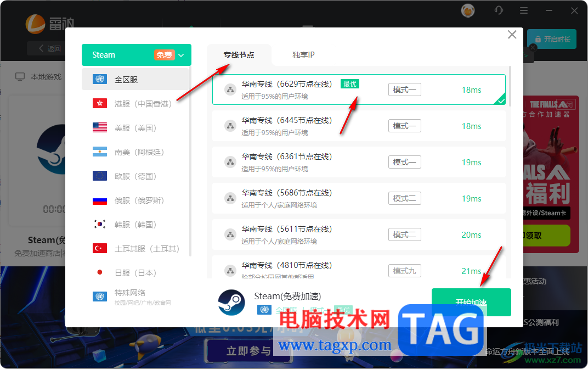Select the 韩服（韩国）region

pos(135,225)
